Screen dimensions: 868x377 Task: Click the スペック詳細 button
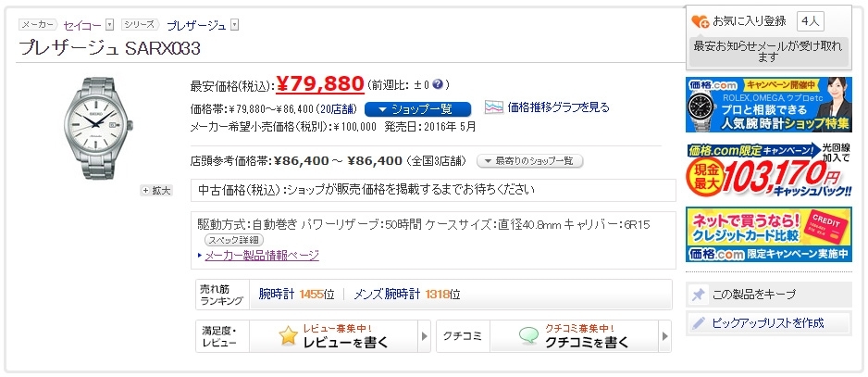coord(234,241)
